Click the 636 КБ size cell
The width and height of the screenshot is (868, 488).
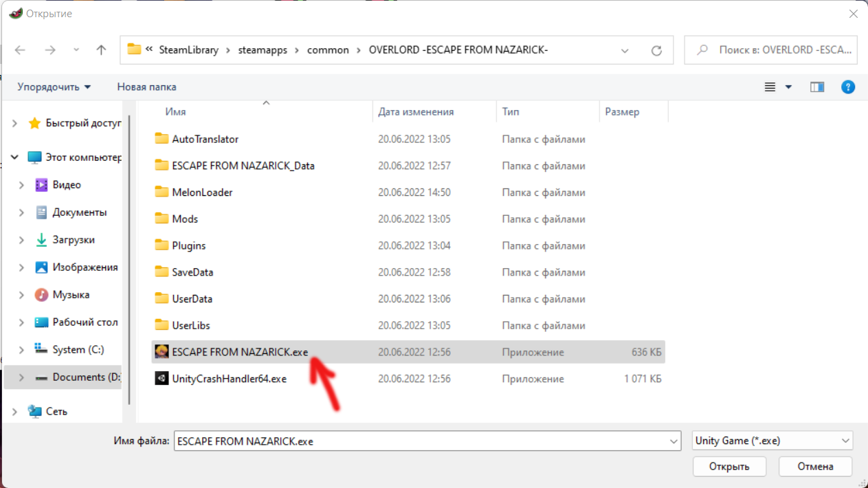pos(646,352)
